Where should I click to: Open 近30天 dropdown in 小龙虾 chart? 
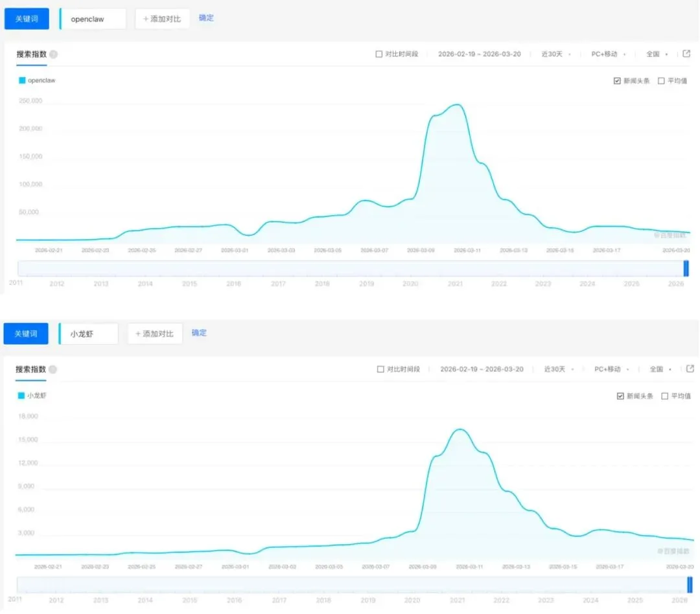click(x=559, y=369)
